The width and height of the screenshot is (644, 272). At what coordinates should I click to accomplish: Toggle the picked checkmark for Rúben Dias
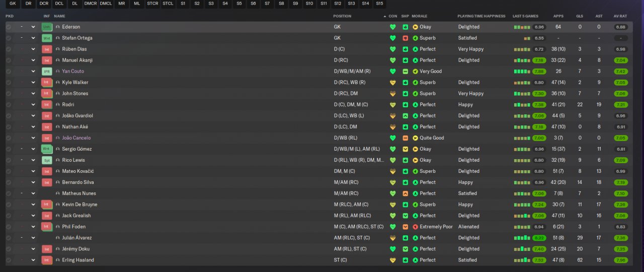(9, 49)
